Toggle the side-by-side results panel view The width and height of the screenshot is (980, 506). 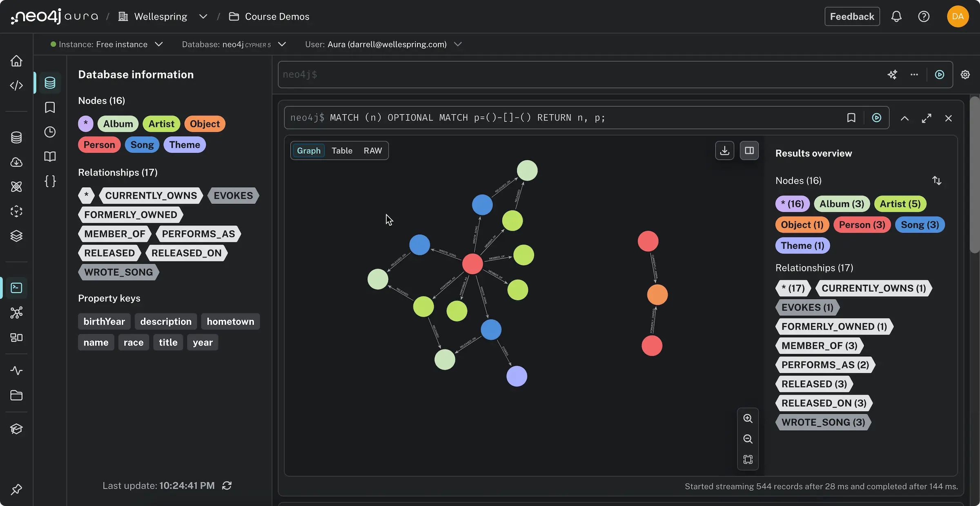click(x=749, y=150)
